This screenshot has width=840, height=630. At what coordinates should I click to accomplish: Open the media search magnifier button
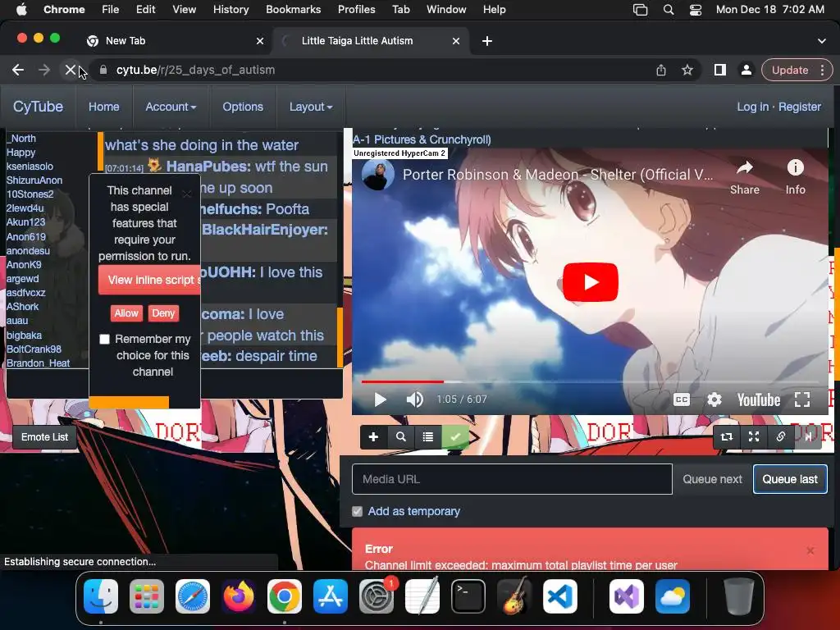[400, 437]
